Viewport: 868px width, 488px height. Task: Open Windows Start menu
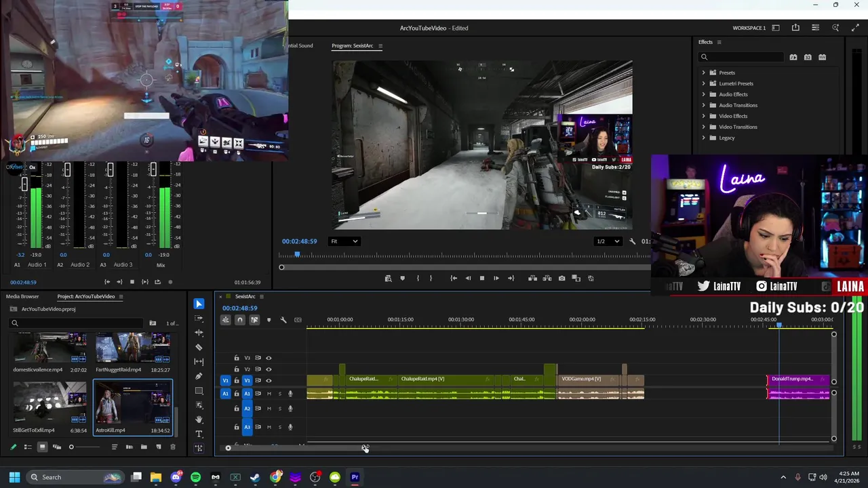pos(14,477)
